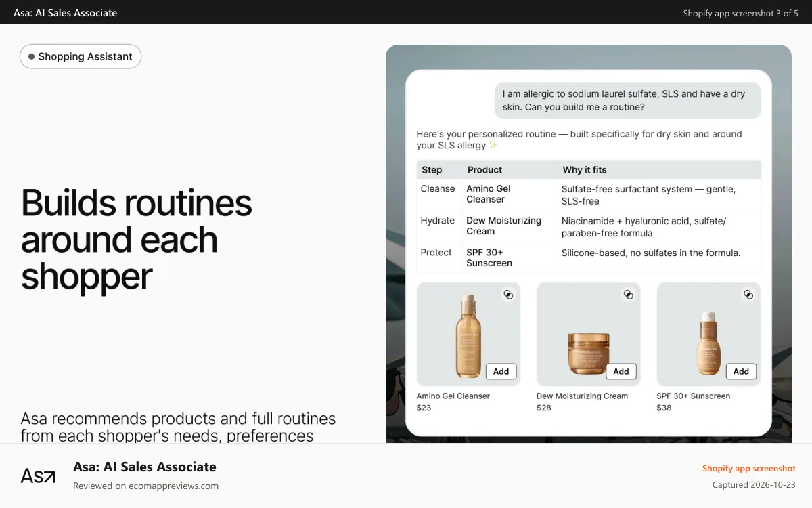This screenshot has width=812, height=508.
Task: Click the 'Product' column header
Action: click(x=484, y=169)
